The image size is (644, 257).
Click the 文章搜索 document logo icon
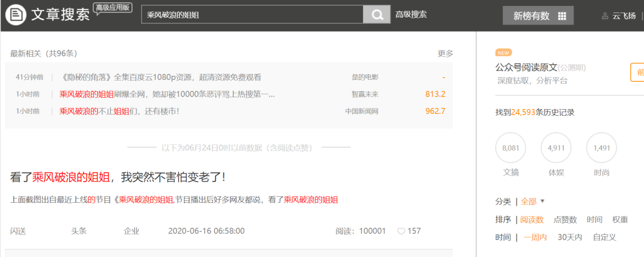pyautogui.click(x=16, y=15)
